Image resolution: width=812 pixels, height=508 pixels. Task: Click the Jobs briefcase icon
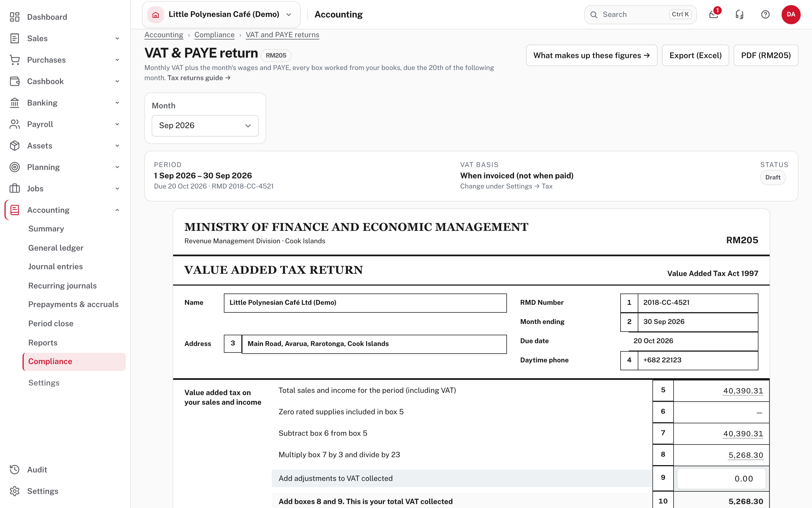click(x=14, y=189)
